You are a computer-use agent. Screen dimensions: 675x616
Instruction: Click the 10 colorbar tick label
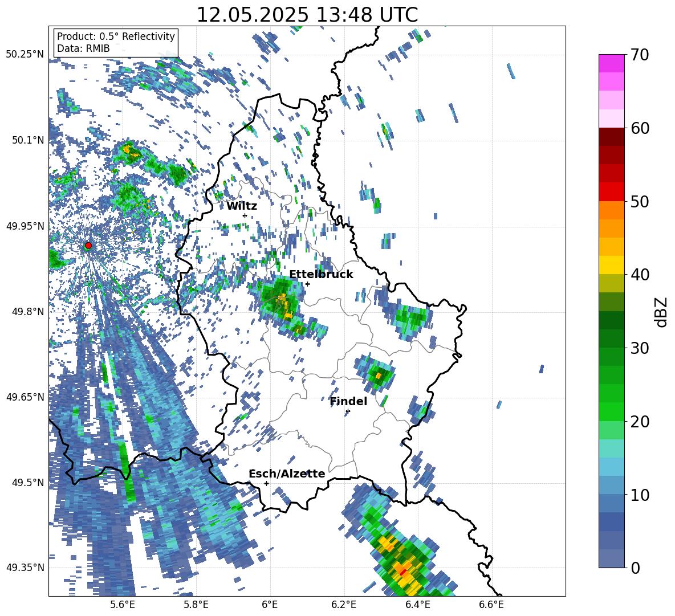click(640, 495)
